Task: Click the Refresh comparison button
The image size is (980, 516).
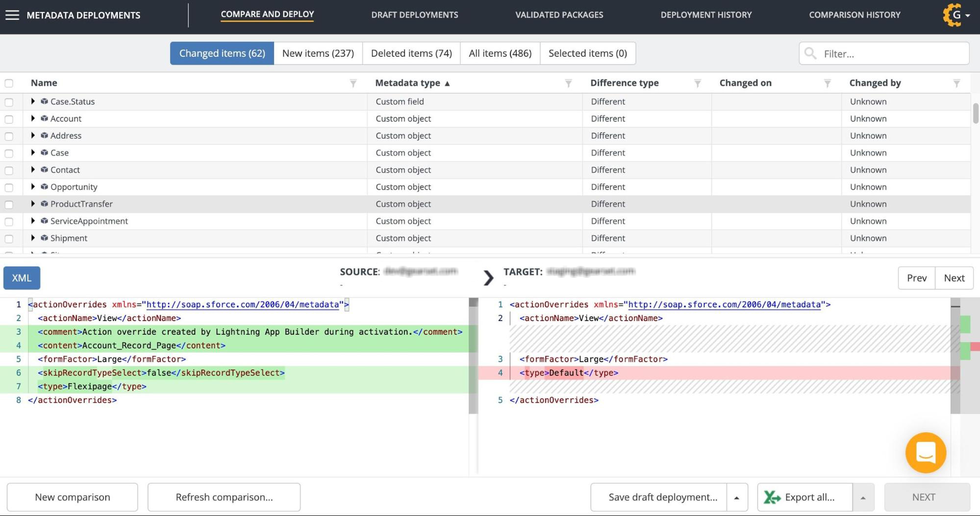Action: [224, 497]
